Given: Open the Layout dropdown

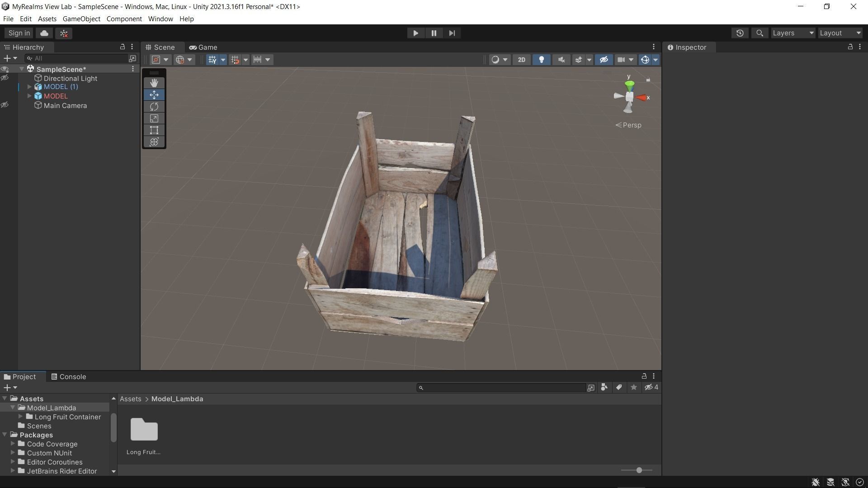Looking at the screenshot, I should point(840,33).
